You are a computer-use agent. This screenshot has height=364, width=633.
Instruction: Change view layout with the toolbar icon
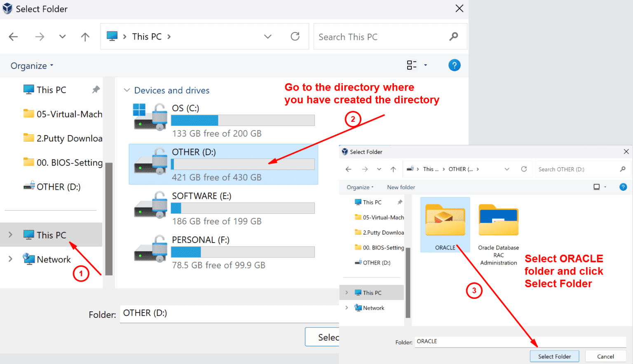click(x=411, y=65)
